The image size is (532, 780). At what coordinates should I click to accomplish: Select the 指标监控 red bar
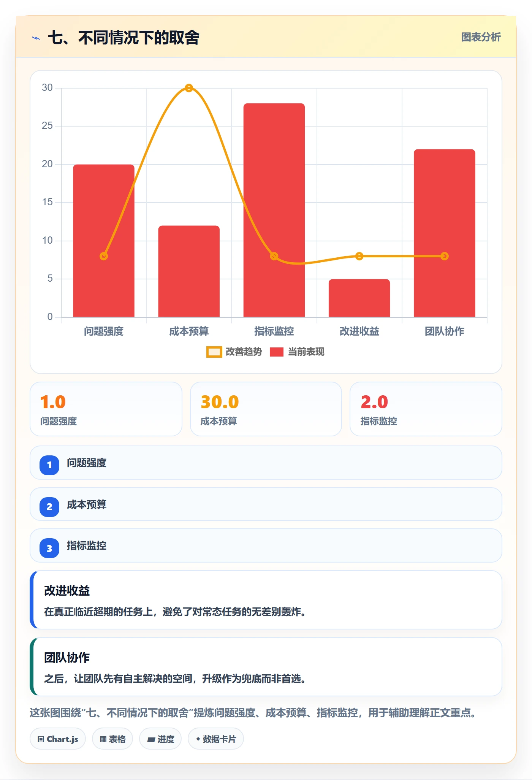point(274,210)
